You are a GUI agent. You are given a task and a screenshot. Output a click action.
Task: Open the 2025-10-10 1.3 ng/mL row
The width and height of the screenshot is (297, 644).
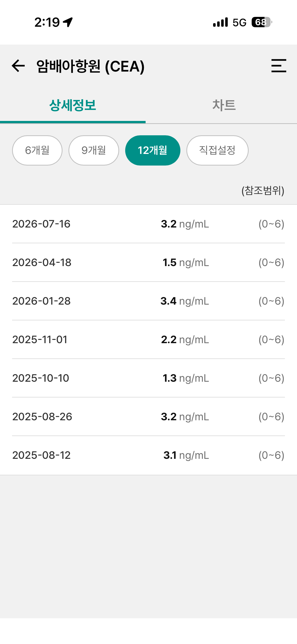(148, 378)
